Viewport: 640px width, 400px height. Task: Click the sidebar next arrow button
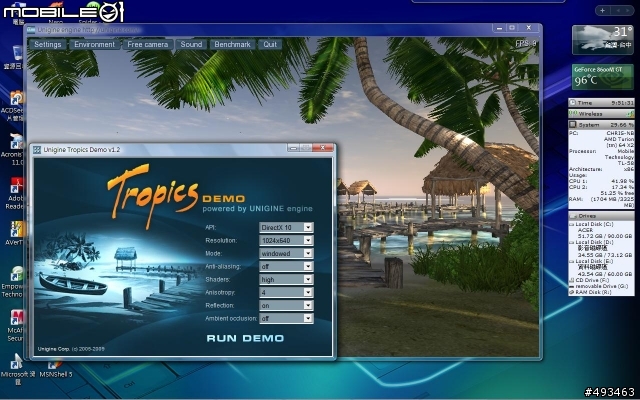coord(628,11)
